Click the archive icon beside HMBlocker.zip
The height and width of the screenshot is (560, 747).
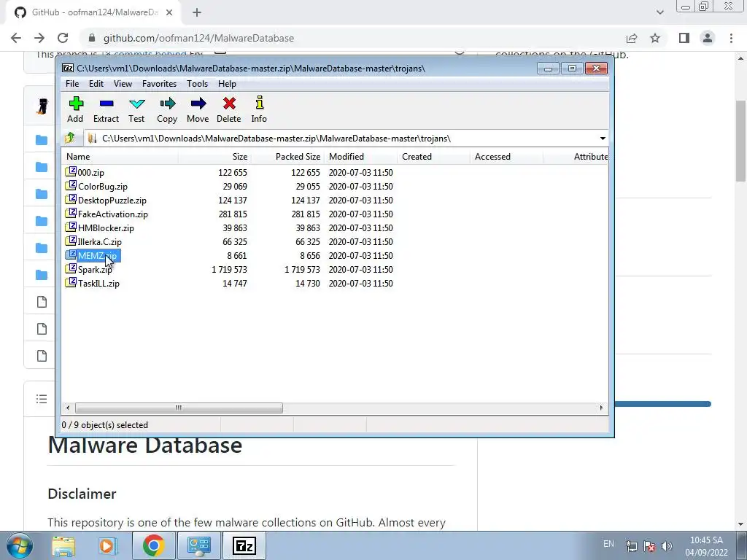click(x=71, y=227)
